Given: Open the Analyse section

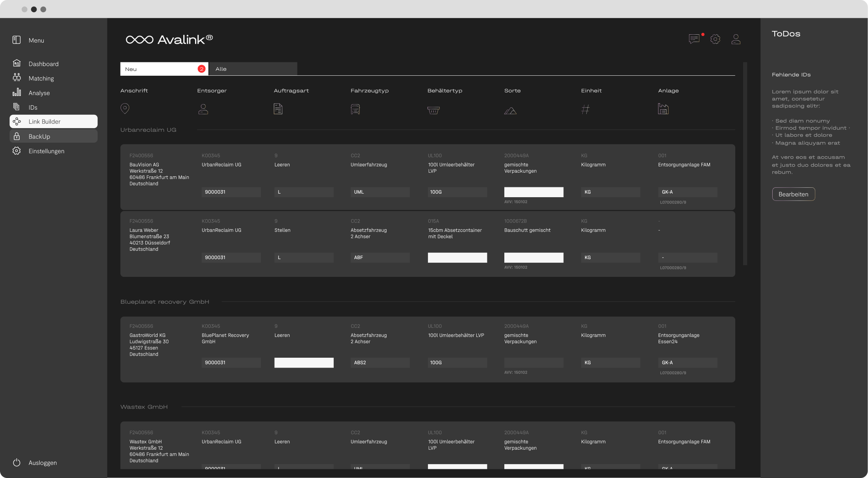Looking at the screenshot, I should [x=39, y=93].
